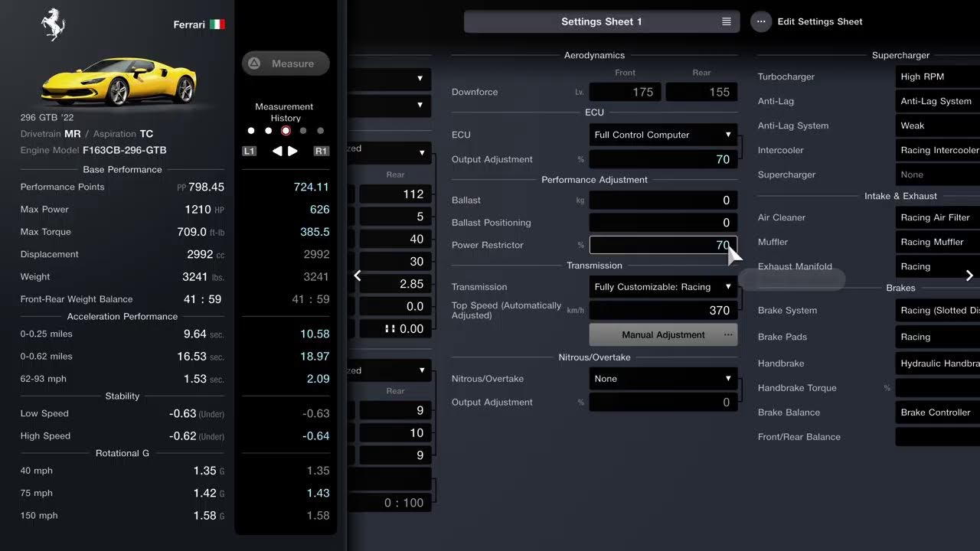Viewport: 980px width, 551px height.
Task: Click the rear value field showing 30
Action: pos(395,261)
